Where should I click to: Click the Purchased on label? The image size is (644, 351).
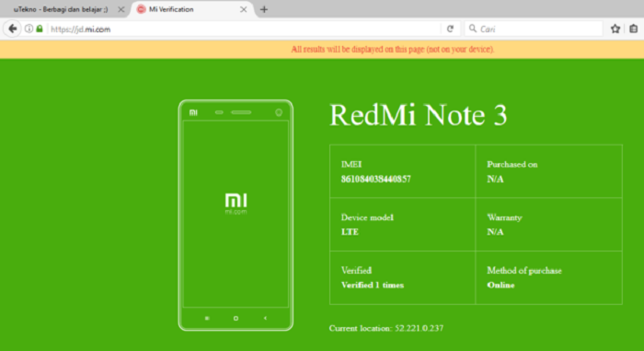[x=512, y=164]
